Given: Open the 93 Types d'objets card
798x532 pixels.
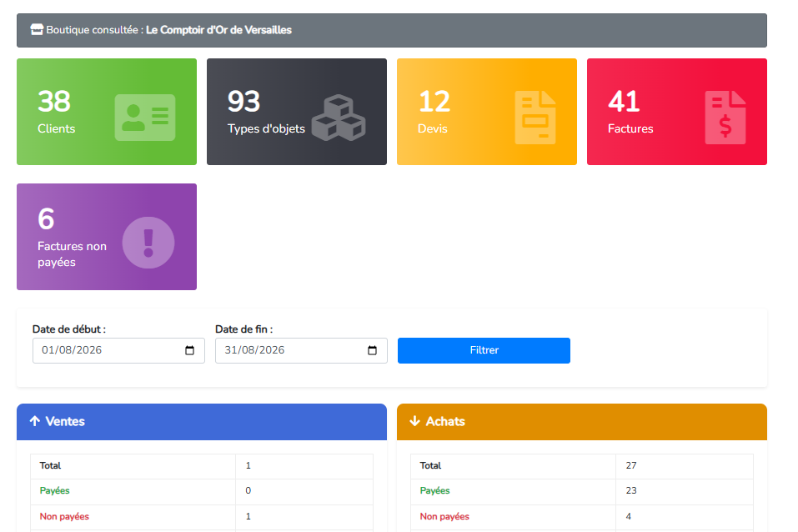Looking at the screenshot, I should pyautogui.click(x=297, y=112).
